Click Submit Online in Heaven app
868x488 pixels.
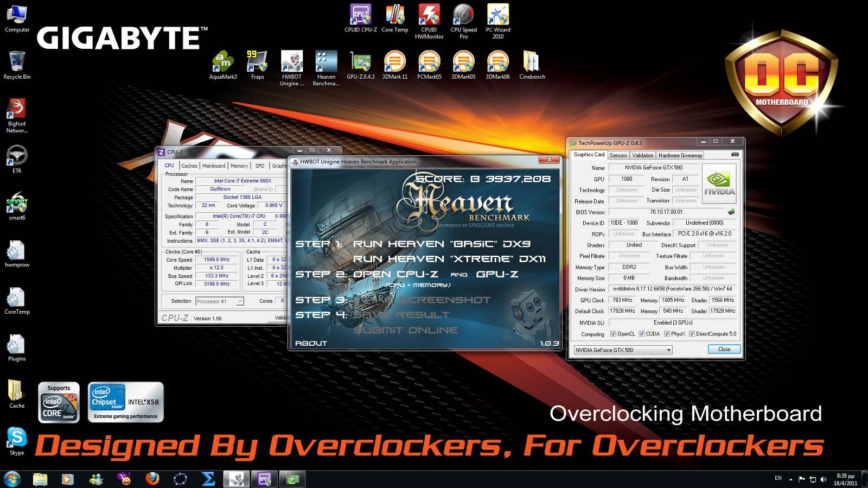[406, 330]
